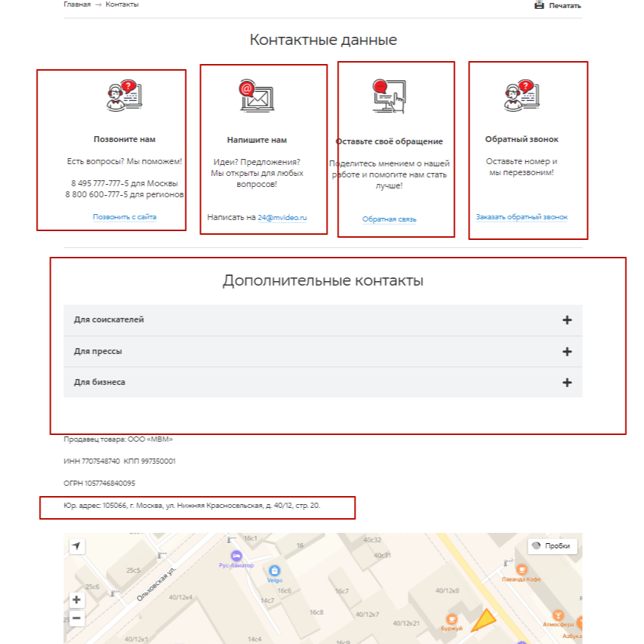644x644 pixels.
Task: Zoom in on the map with plus icon
Action: [76, 600]
